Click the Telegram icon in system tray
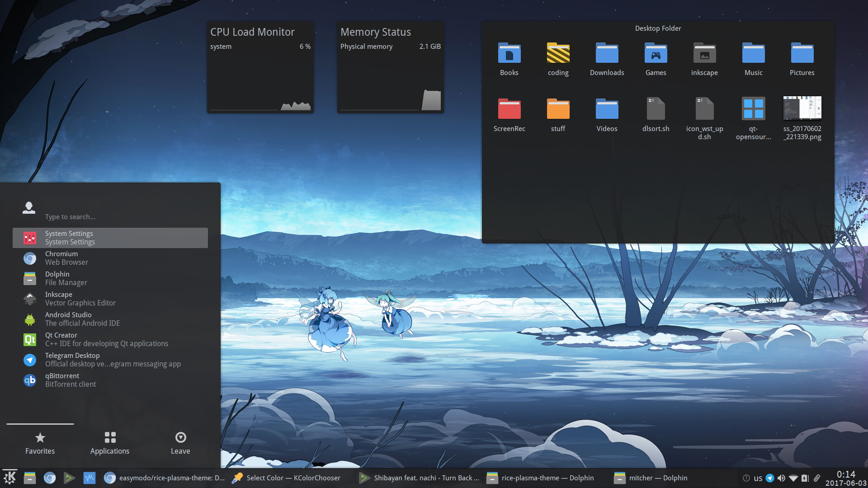This screenshot has width=868, height=488. pyautogui.click(x=770, y=478)
